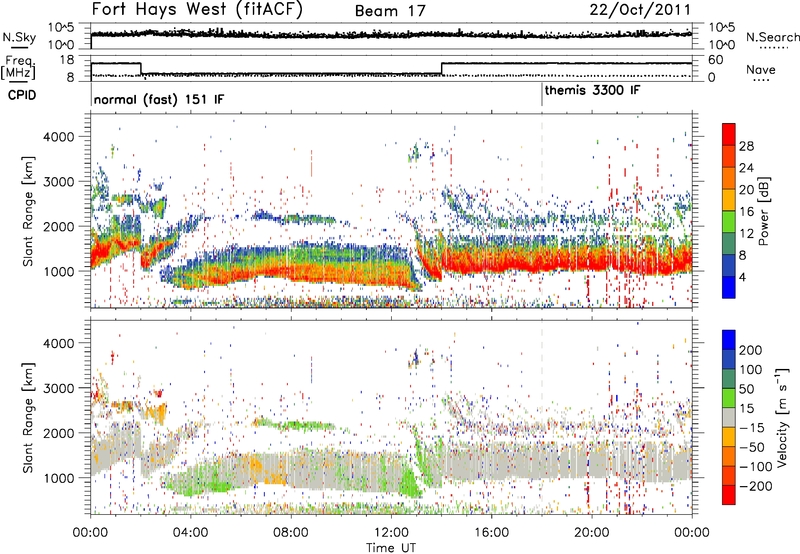The width and height of the screenshot is (800, 554).
Task: Click the '200' Velocity colorbar tick value
Action: (x=751, y=350)
